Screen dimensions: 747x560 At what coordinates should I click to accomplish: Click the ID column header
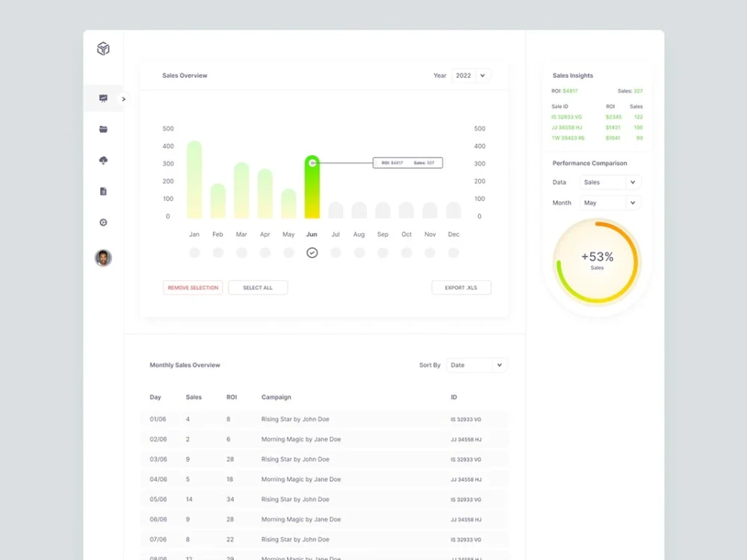point(453,397)
